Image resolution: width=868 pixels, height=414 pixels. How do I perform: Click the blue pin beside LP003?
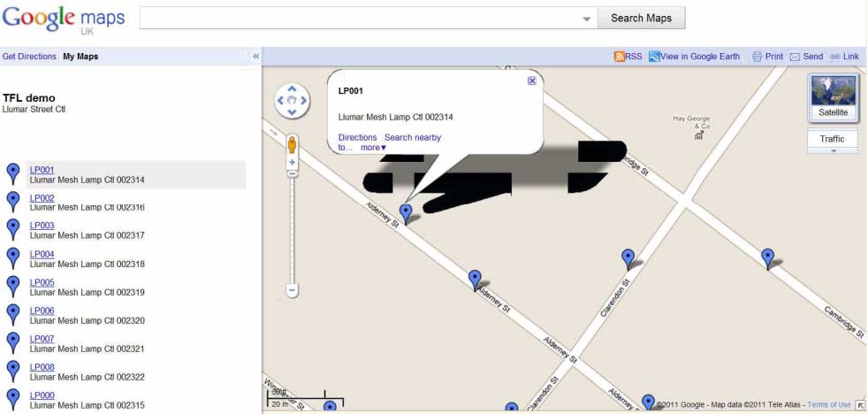[13, 229]
